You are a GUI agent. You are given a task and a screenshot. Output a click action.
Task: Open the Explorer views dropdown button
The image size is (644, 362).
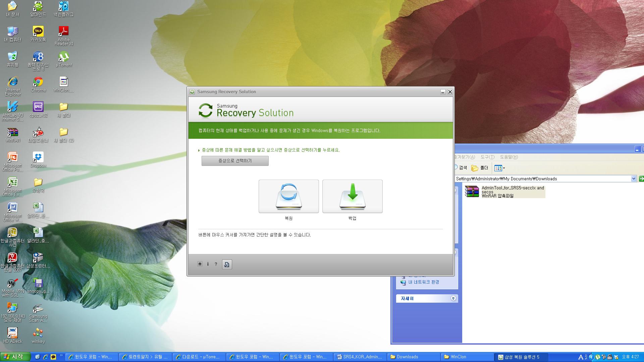[x=499, y=168]
